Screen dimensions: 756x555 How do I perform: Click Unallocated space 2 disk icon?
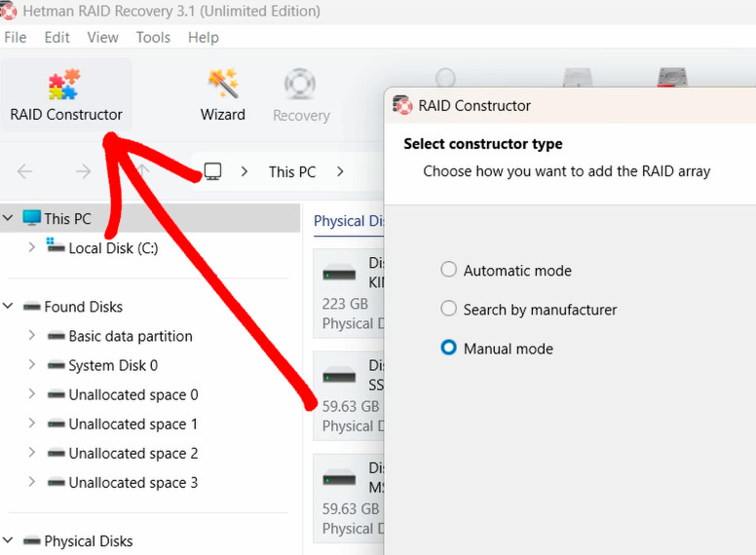point(56,454)
